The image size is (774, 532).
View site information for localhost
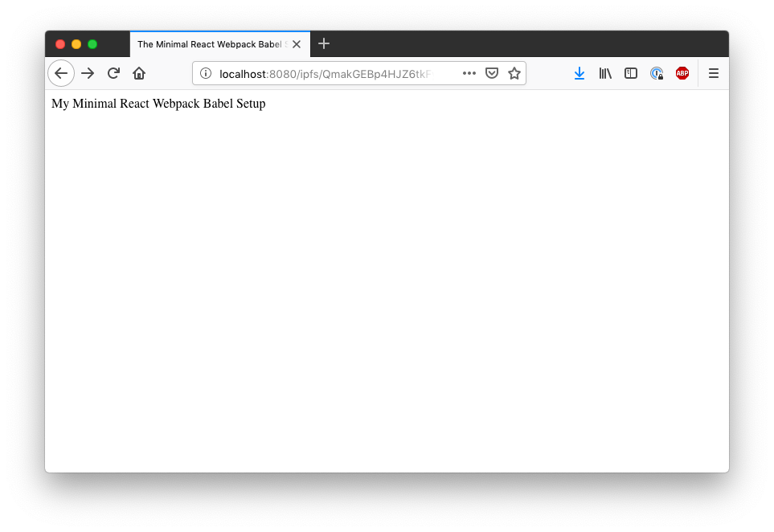pos(205,73)
